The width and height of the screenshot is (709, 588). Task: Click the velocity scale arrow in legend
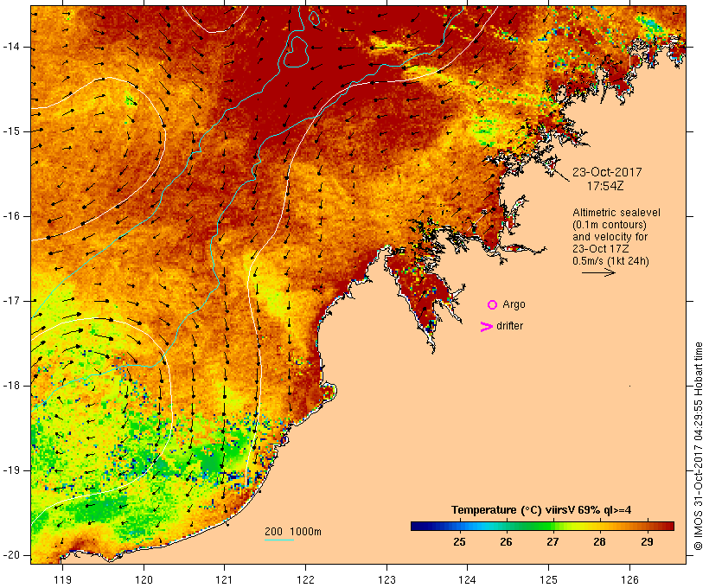pos(598,272)
